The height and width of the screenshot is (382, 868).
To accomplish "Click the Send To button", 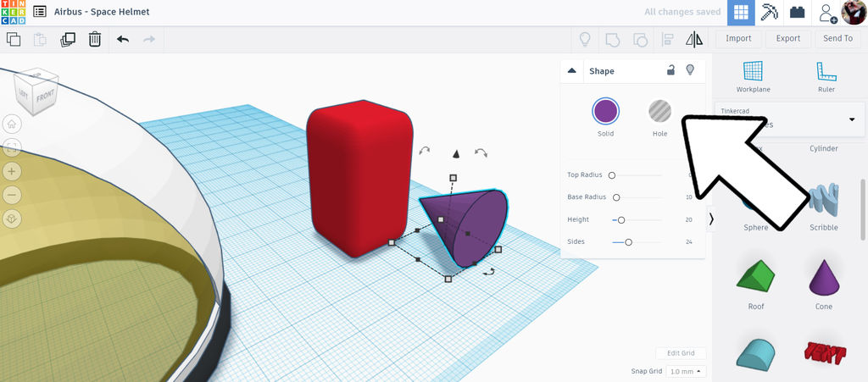I will (837, 39).
